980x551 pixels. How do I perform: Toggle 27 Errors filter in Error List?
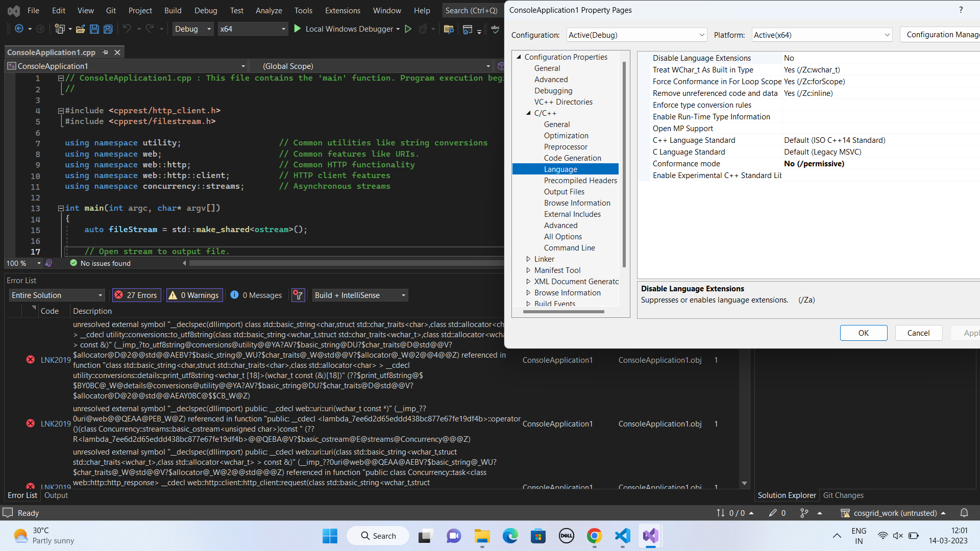(x=135, y=295)
